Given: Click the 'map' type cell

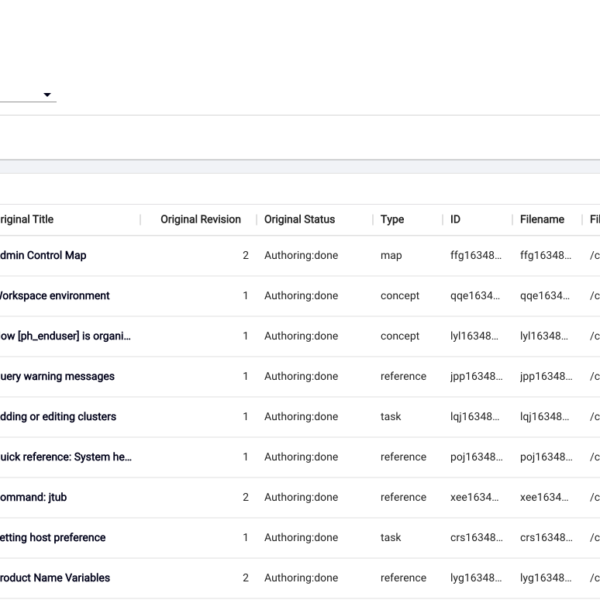Looking at the screenshot, I should pyautogui.click(x=391, y=255).
